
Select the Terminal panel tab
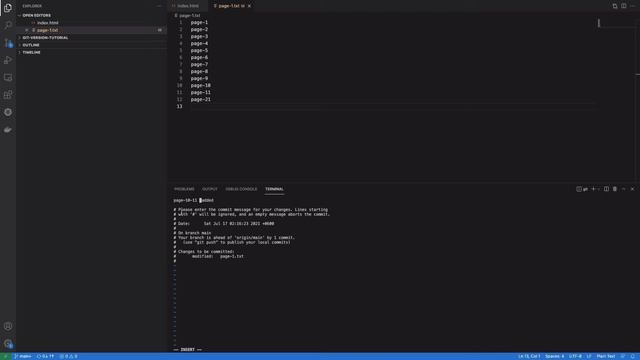[x=274, y=189]
